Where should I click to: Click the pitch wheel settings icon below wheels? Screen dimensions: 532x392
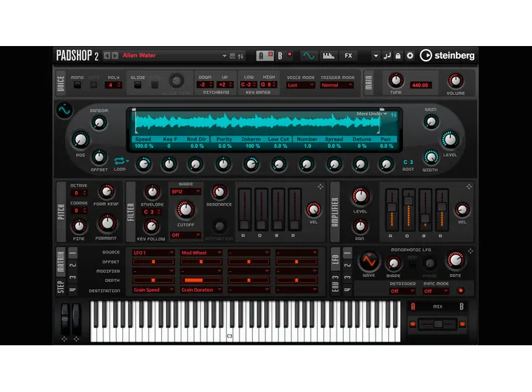(x=64, y=339)
